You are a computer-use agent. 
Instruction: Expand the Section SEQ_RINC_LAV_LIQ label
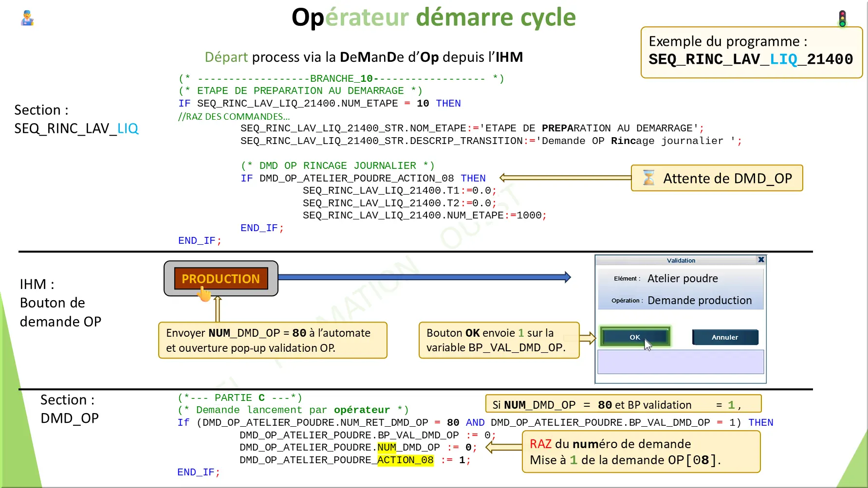click(x=76, y=119)
